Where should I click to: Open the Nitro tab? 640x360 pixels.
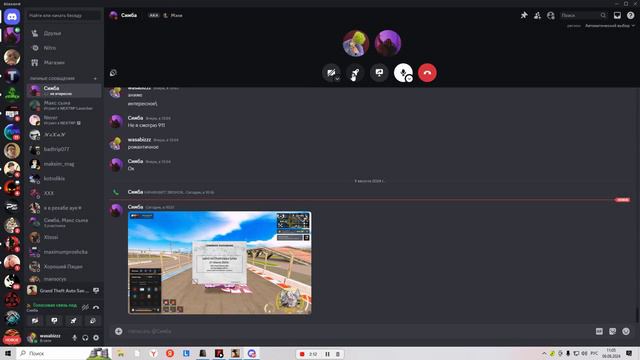(x=64, y=48)
